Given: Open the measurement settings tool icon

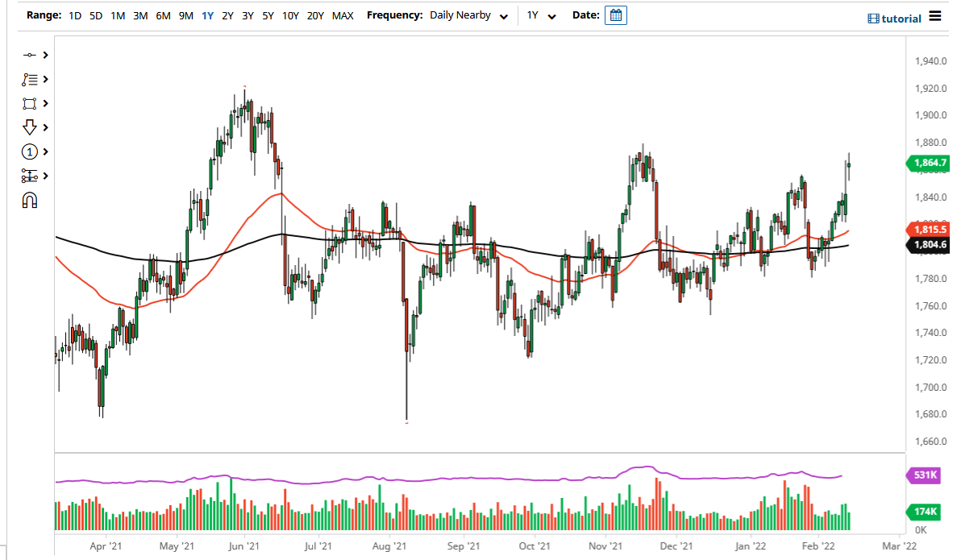Looking at the screenshot, I should tap(29, 176).
